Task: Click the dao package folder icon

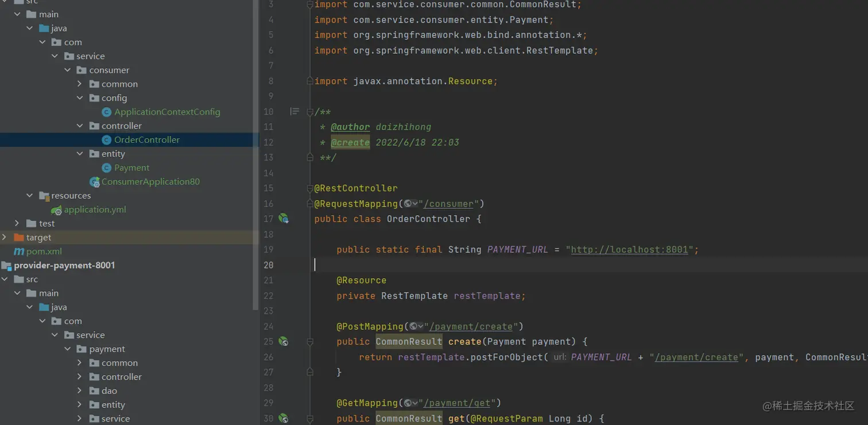Action: point(95,391)
